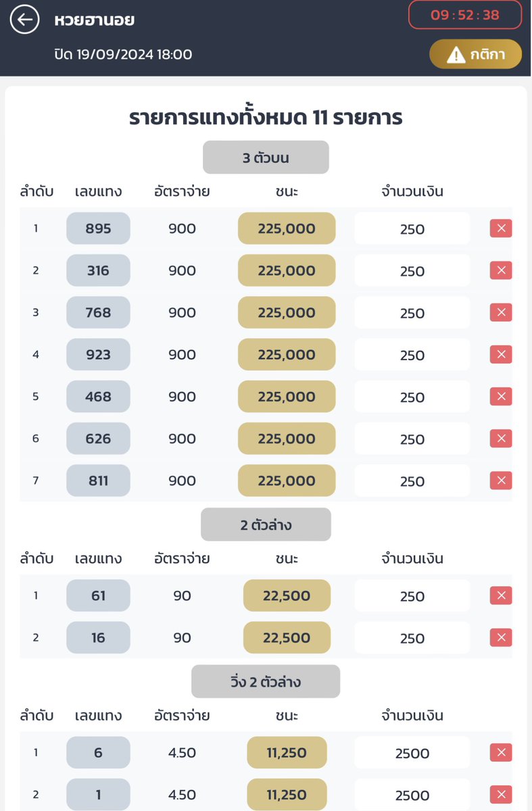
Task: Click the 225,000 win value for 316
Action: (287, 270)
